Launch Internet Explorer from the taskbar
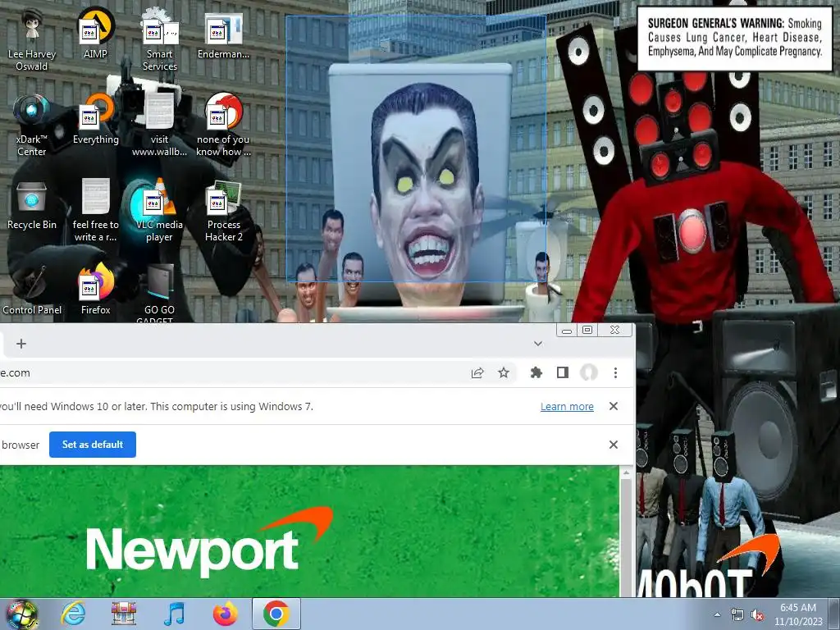The width and height of the screenshot is (840, 630). click(x=73, y=614)
